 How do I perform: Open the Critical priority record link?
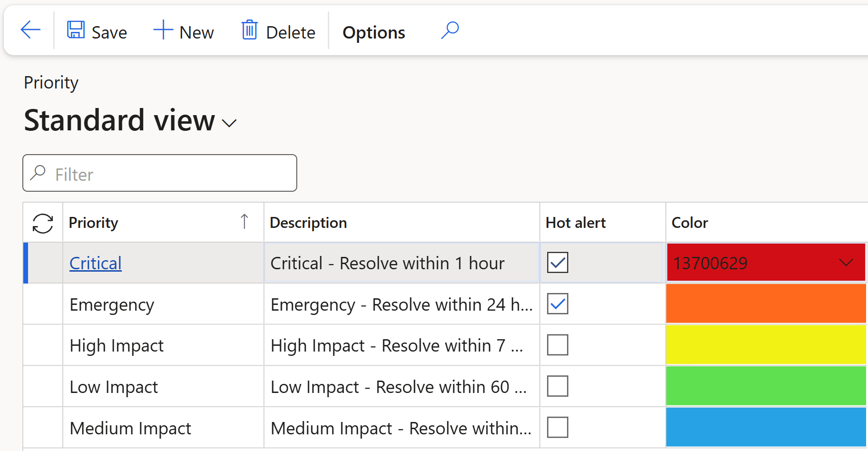click(95, 263)
